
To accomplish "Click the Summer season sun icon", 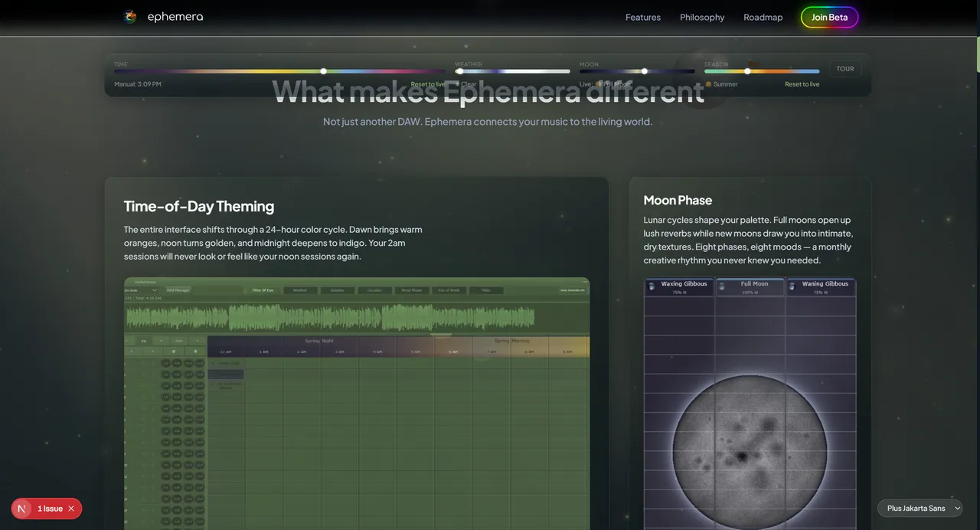I will (x=708, y=84).
